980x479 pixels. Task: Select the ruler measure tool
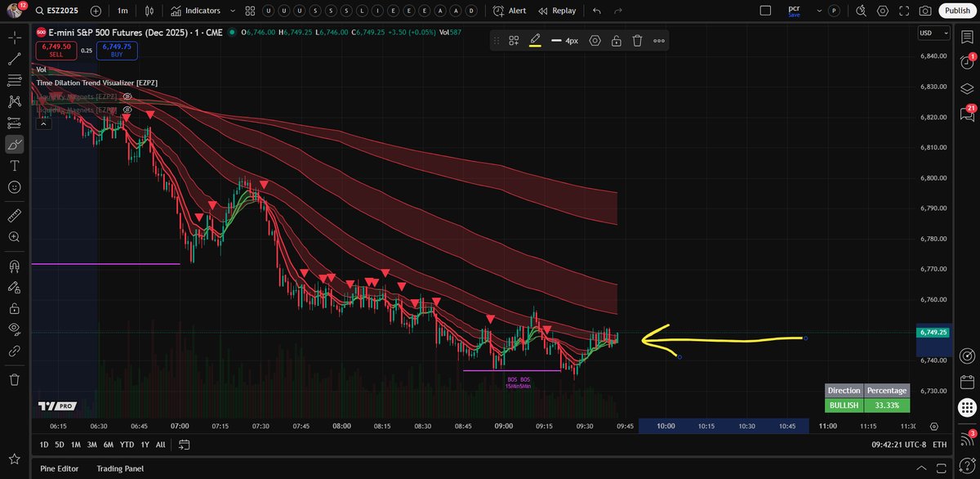[x=15, y=215]
